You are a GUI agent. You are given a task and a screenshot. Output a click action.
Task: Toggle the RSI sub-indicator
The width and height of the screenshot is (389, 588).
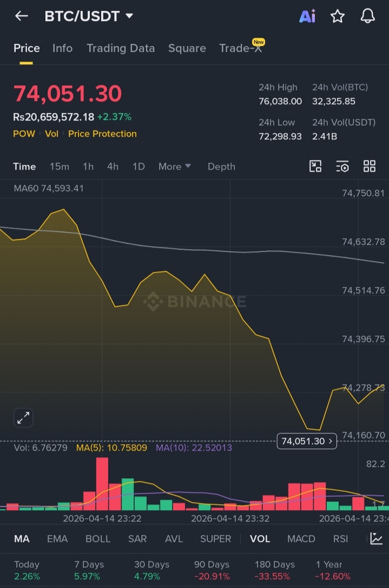pyautogui.click(x=340, y=539)
